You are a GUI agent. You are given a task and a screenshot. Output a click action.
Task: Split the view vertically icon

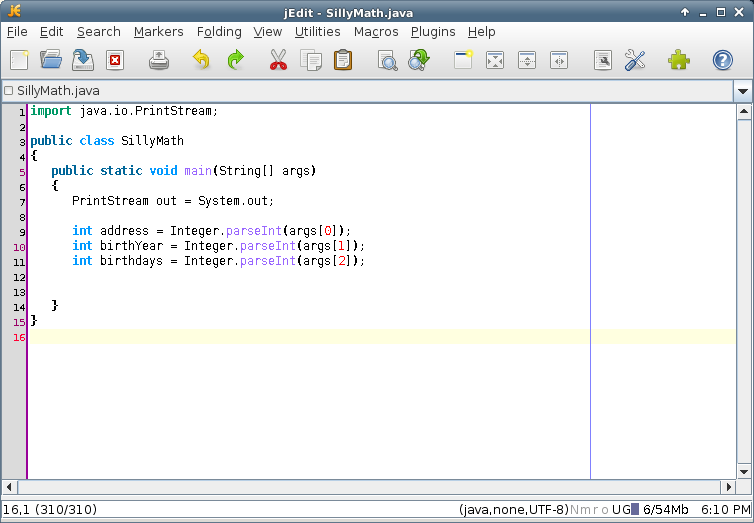coord(559,61)
